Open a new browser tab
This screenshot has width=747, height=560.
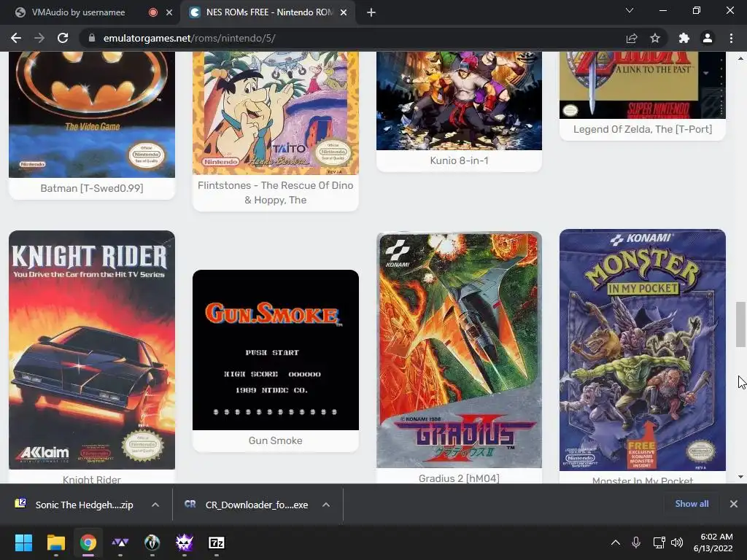371,12
